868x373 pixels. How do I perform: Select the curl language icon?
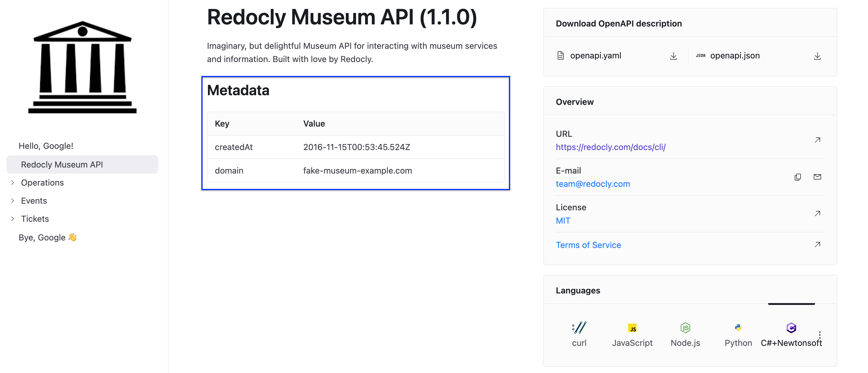(x=579, y=328)
